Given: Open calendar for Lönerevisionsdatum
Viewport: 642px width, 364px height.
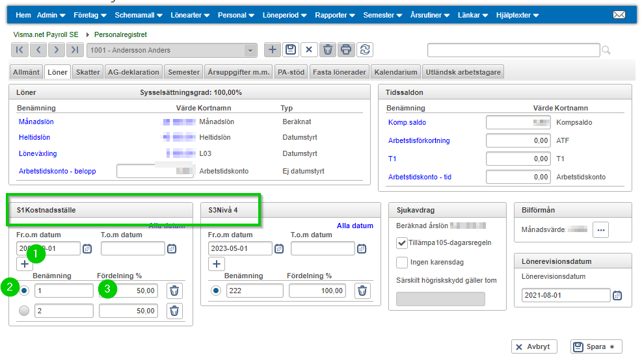Looking at the screenshot, I should 617,296.
